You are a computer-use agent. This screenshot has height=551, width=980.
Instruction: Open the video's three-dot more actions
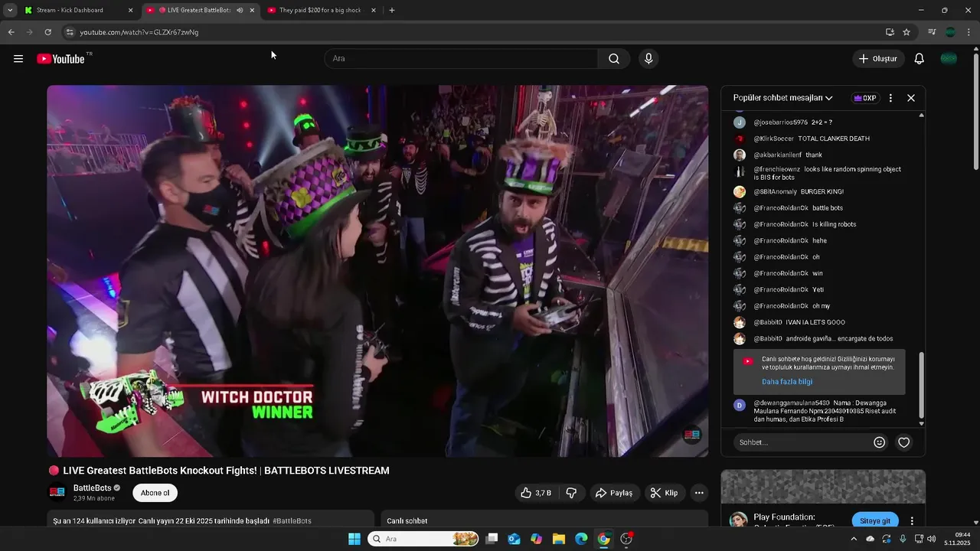click(x=699, y=493)
